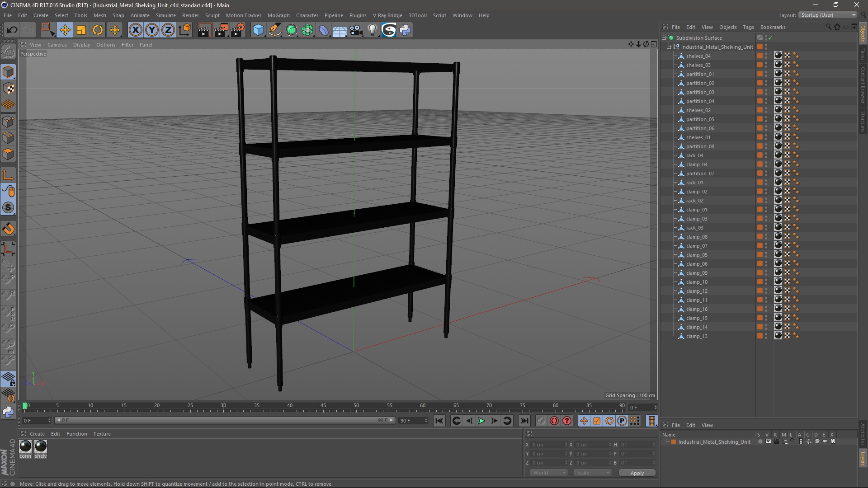Open viewport Display menu
Image resolution: width=868 pixels, height=488 pixels.
point(81,45)
